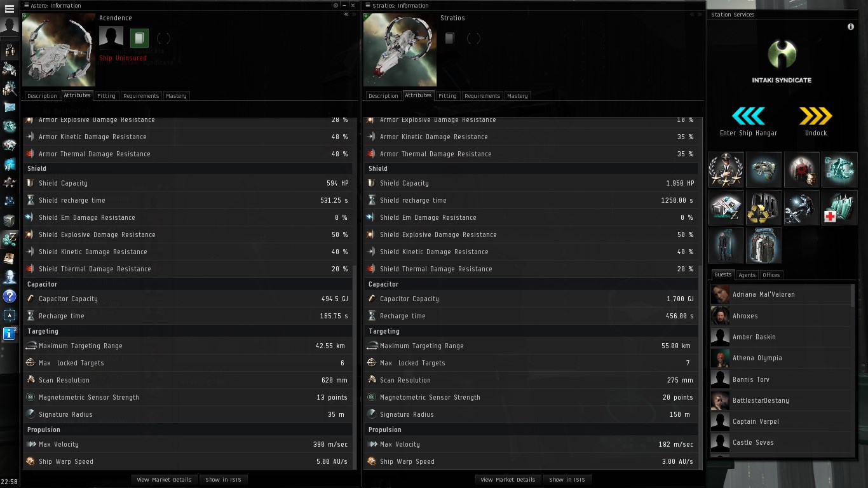Screen dimensions: 868x488
Task: Open the Repair Shop wrench icon
Action: coord(801,208)
